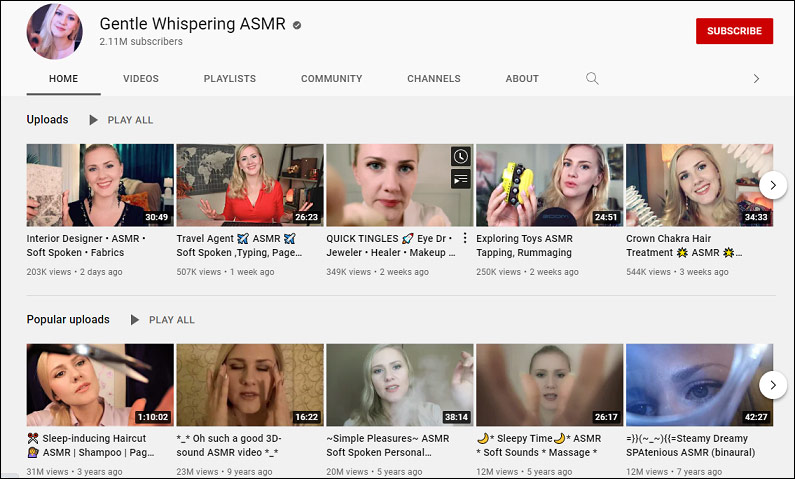
Task: Open the CHANNELS tab
Action: click(x=434, y=79)
